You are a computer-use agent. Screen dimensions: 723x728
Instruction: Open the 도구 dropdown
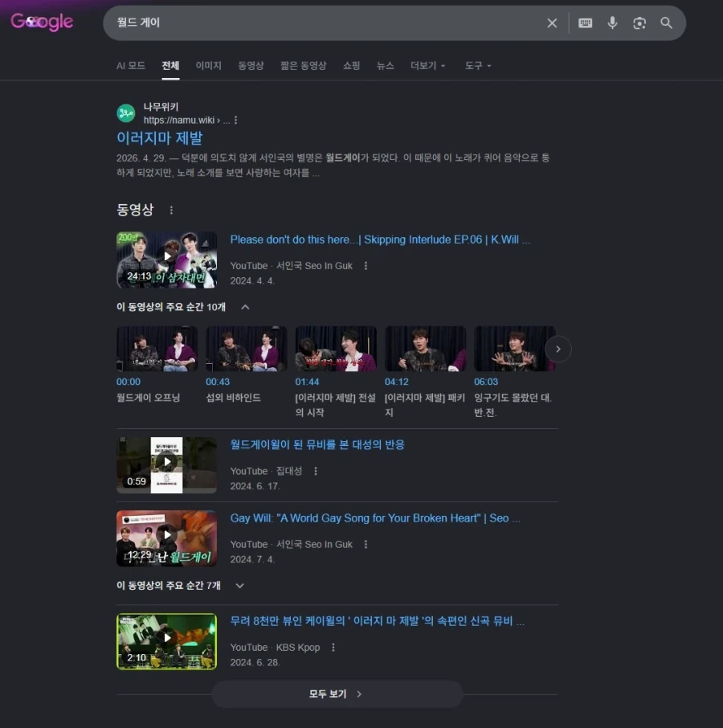point(477,65)
